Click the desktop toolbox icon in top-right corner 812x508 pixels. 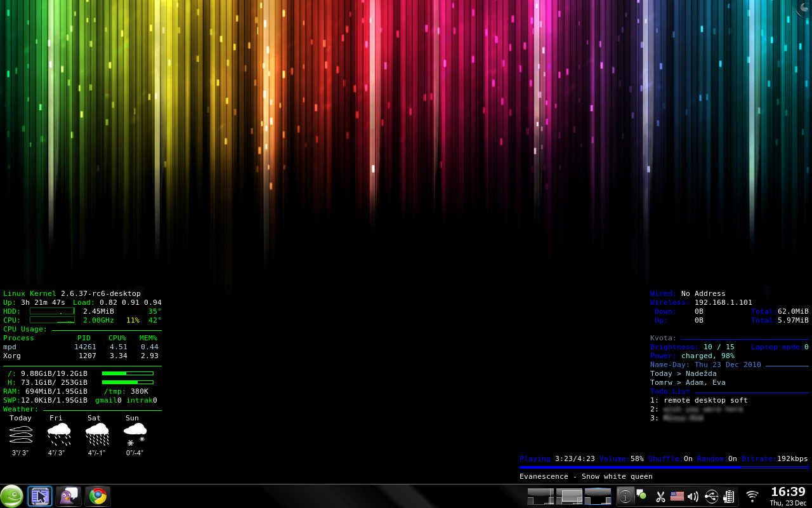[x=804, y=8]
